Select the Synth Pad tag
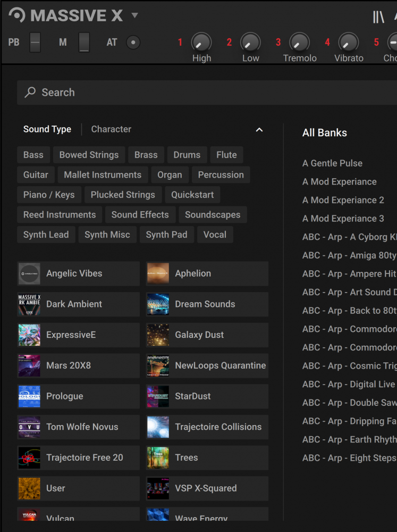 166,235
